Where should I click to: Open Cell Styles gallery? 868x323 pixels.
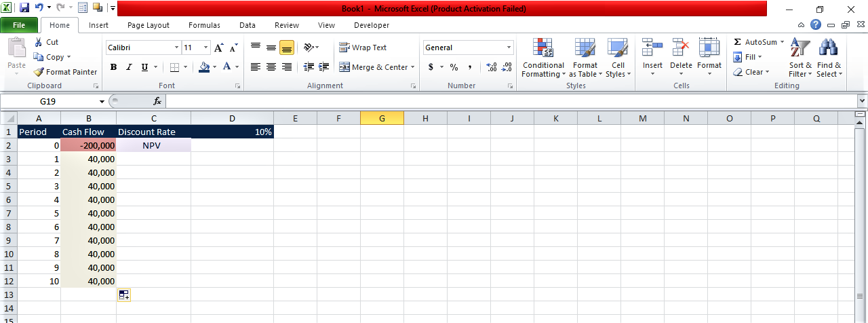(x=617, y=58)
